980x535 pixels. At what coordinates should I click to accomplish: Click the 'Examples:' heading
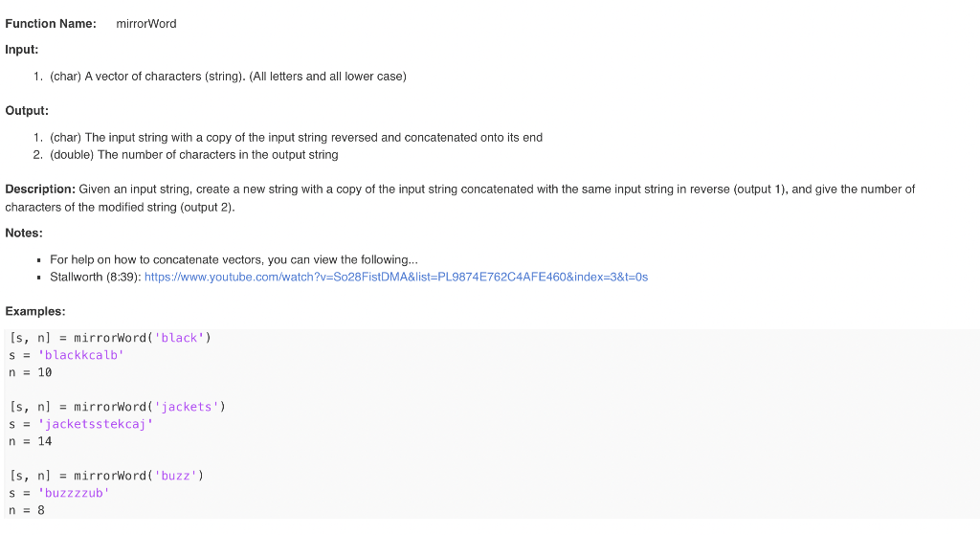pos(35,311)
